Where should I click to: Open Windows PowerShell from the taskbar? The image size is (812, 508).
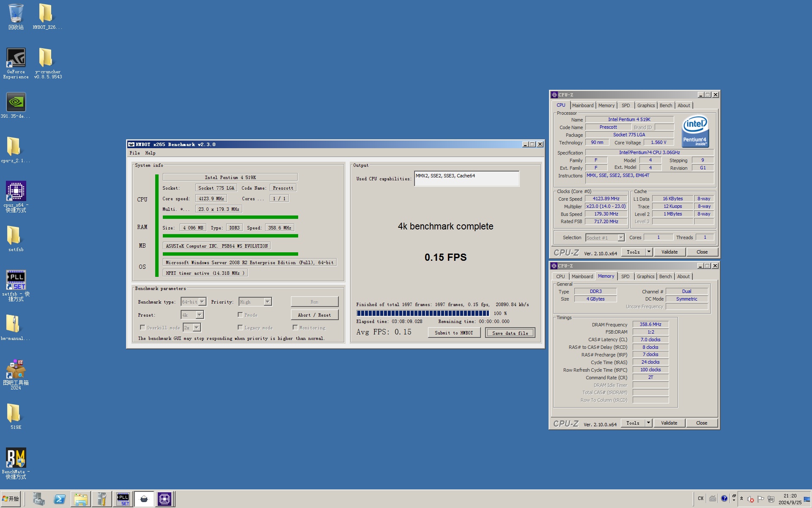point(60,499)
